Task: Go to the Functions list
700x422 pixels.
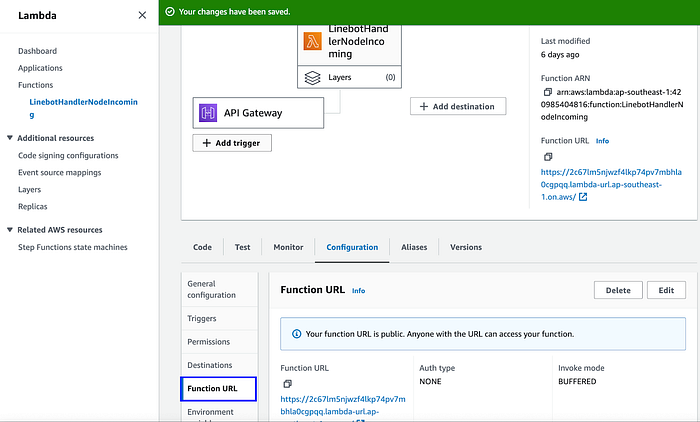Action: coord(35,85)
